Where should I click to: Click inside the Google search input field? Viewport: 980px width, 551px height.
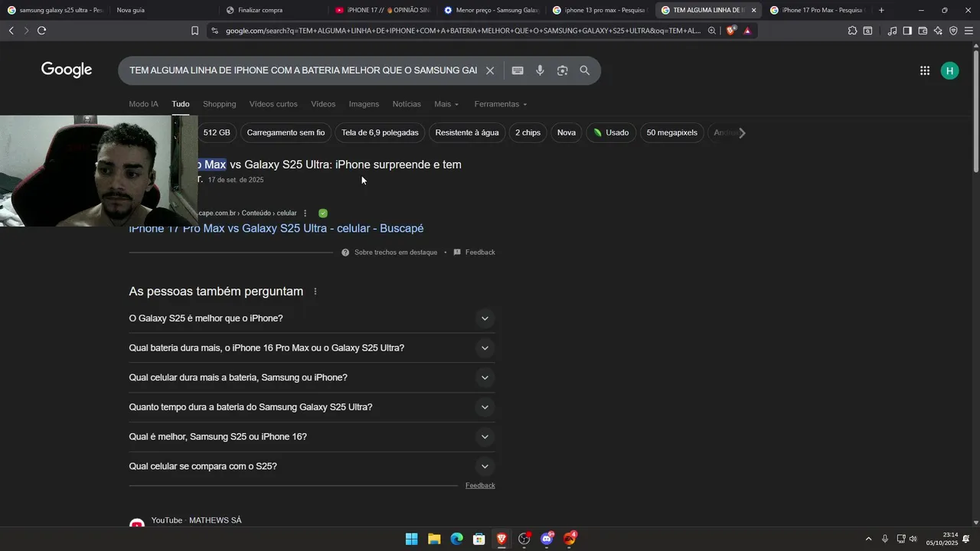[x=303, y=70]
